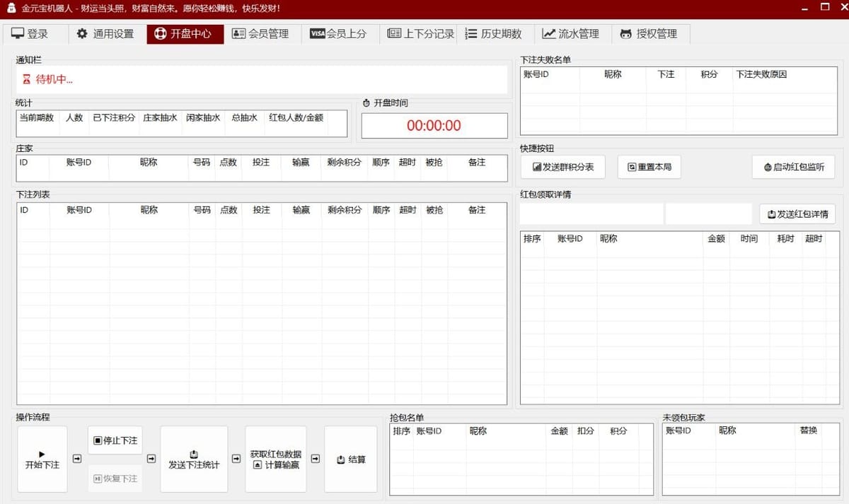Viewport: 849px width, 504px height.
Task: Click the 发送下注统计 button
Action: 194,459
